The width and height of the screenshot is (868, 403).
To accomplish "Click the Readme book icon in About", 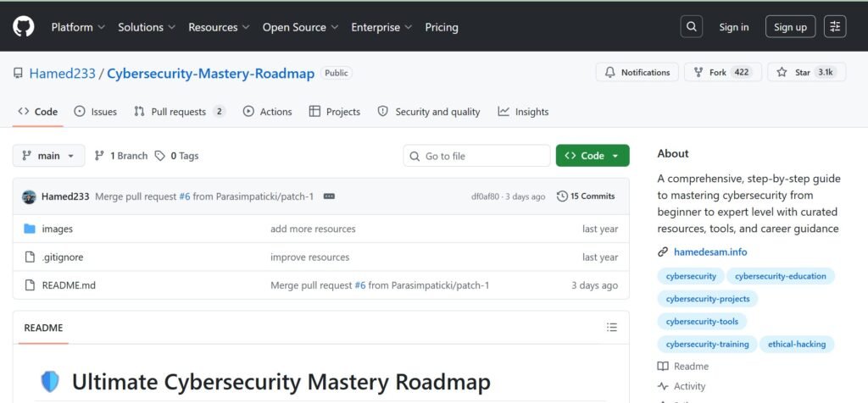I will (x=663, y=366).
